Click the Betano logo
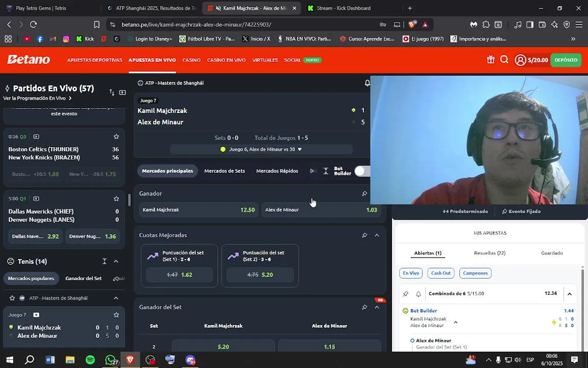 [29, 59]
